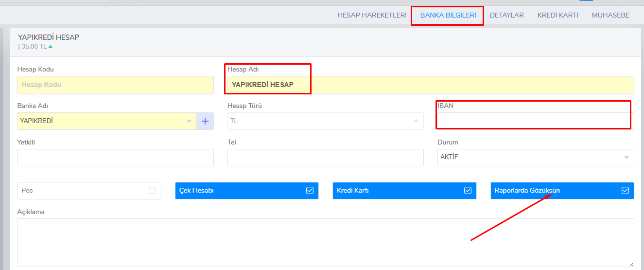The height and width of the screenshot is (270, 644).
Task: Go to the KREDİ KARTI tab
Action: (x=557, y=15)
